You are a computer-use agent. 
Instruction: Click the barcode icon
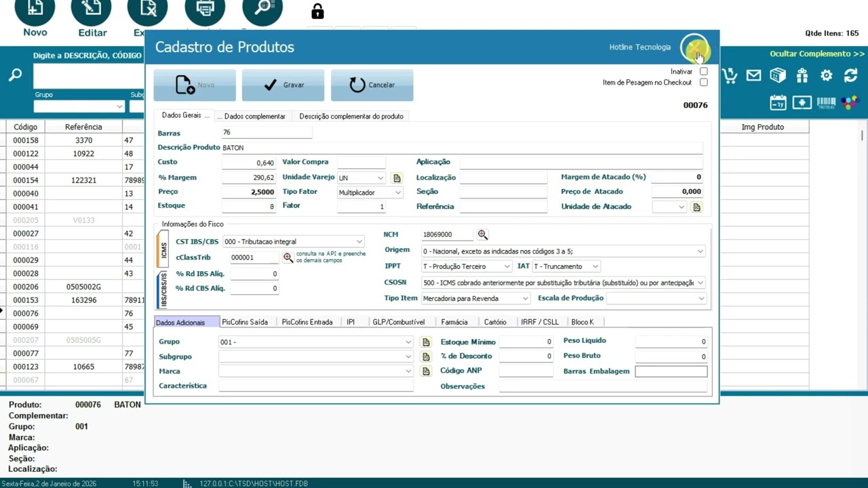tap(826, 103)
